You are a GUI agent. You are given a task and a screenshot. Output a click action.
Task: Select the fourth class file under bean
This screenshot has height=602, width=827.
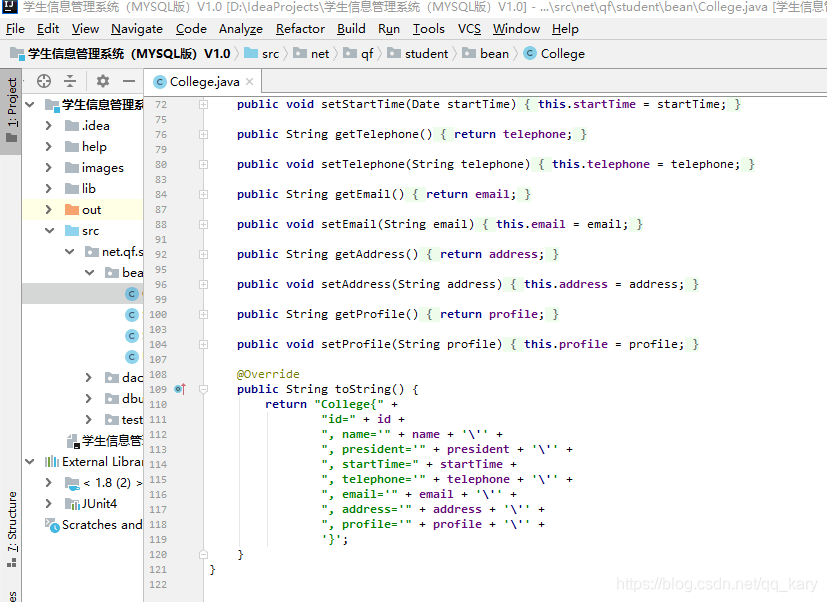[x=132, y=357]
